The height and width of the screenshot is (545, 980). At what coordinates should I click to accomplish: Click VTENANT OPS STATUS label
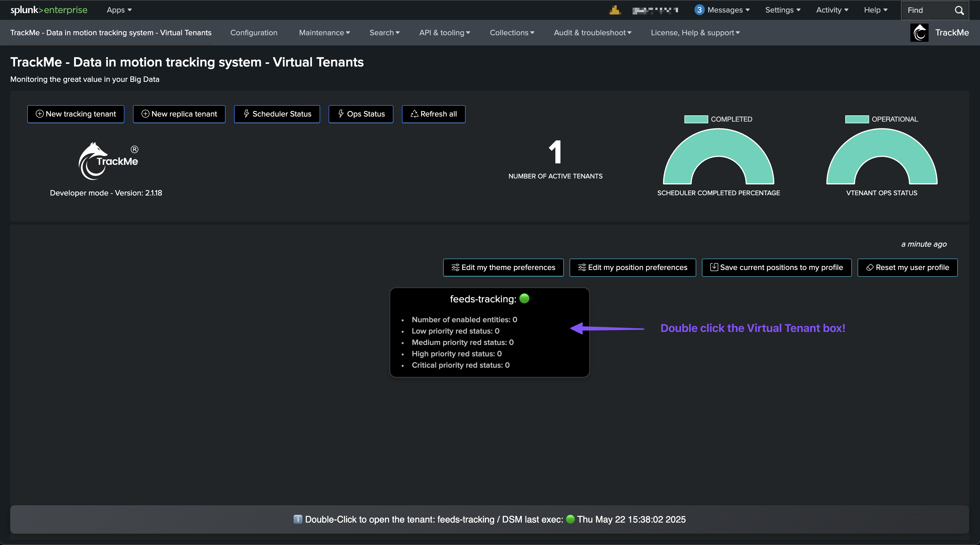pos(881,193)
